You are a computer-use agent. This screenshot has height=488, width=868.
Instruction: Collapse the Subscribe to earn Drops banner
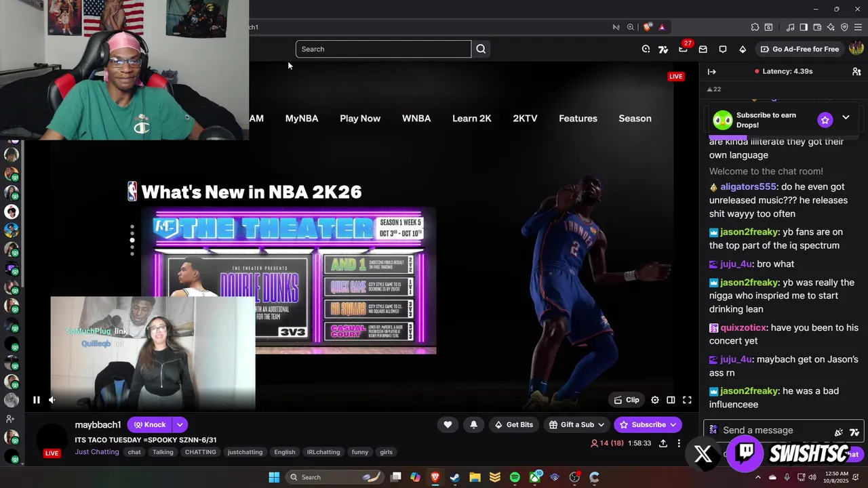(x=846, y=118)
